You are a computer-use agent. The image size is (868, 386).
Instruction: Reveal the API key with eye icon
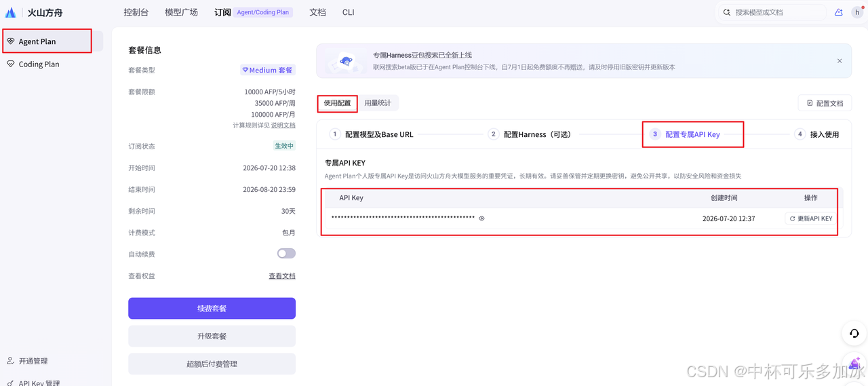point(481,218)
